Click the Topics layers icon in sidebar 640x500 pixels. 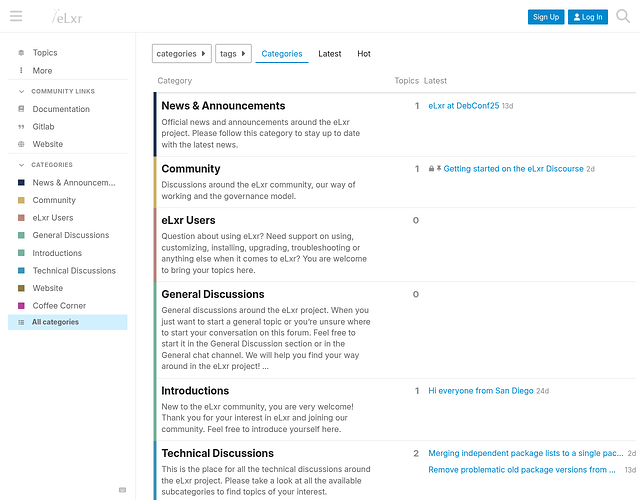pos(21,53)
